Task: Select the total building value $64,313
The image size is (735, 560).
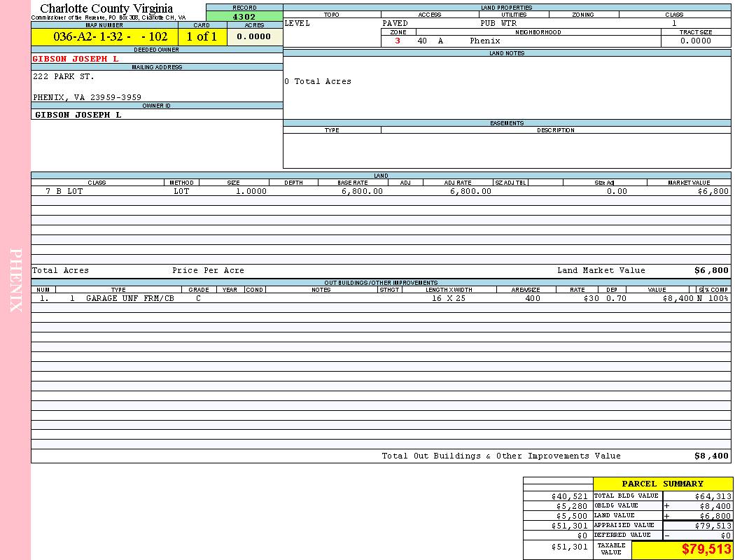Action: [x=713, y=496]
